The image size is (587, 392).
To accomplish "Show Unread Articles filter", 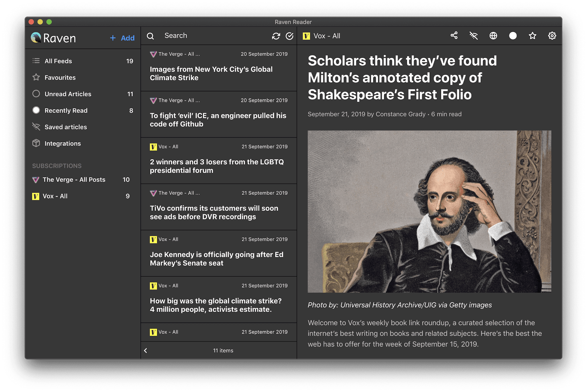I will point(68,94).
